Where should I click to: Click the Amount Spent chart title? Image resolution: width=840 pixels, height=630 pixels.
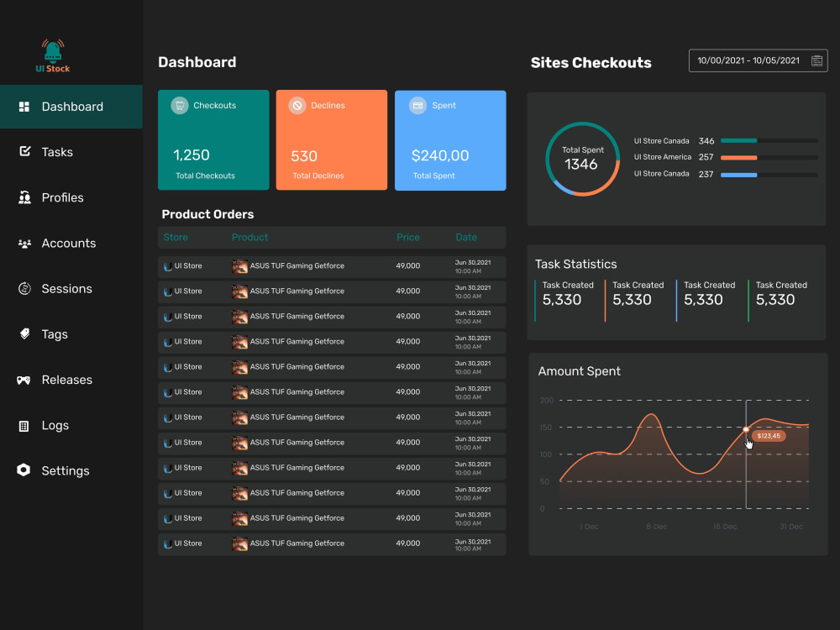coord(579,371)
